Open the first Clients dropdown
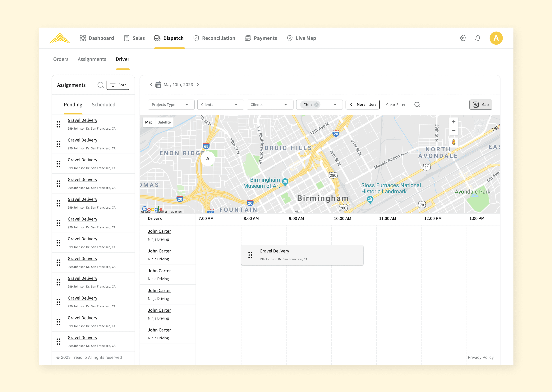Image resolution: width=552 pixels, height=392 pixels. (220, 105)
